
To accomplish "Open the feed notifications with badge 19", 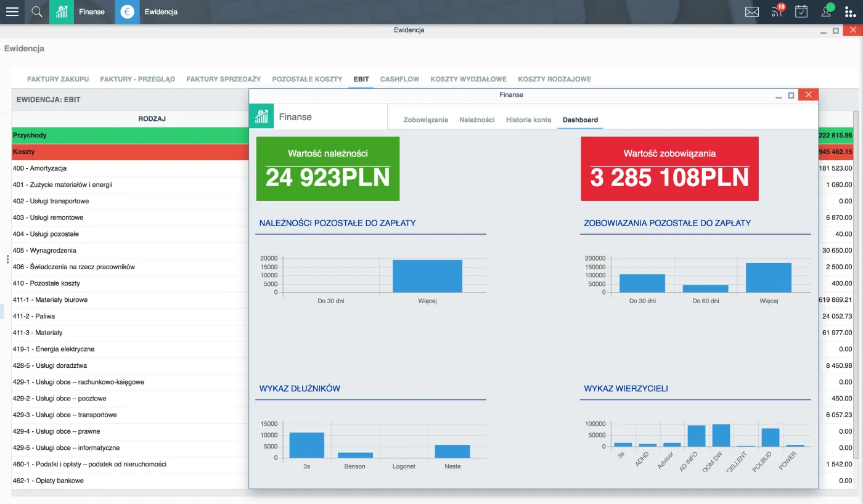I will tap(777, 11).
